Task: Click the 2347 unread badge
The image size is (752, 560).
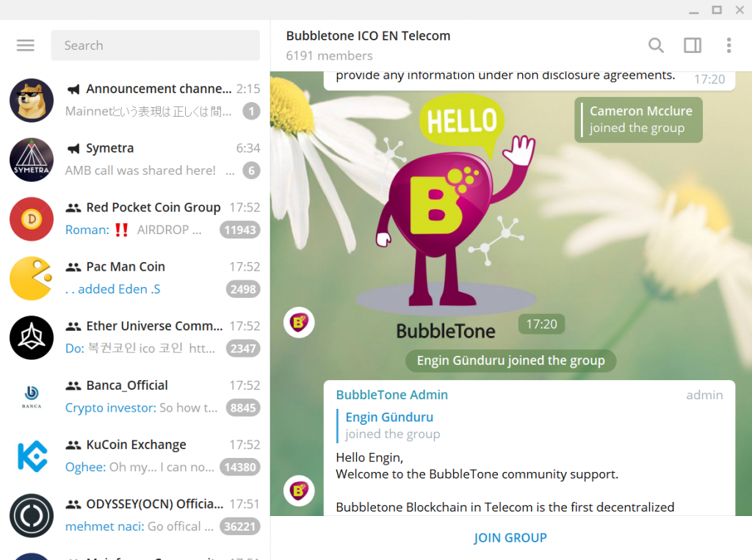Action: point(243,349)
